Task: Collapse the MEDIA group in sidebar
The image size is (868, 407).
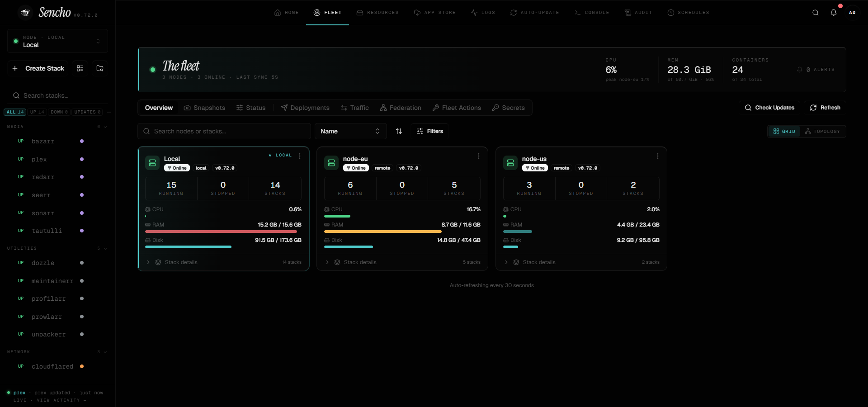Action: [x=57, y=127]
